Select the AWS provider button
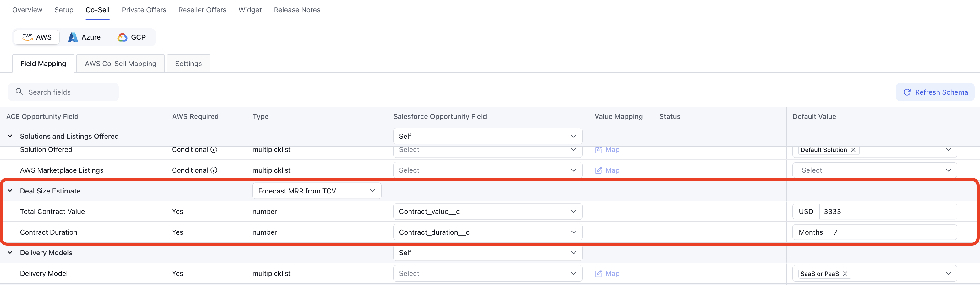Image resolution: width=980 pixels, height=285 pixels. 37,37
